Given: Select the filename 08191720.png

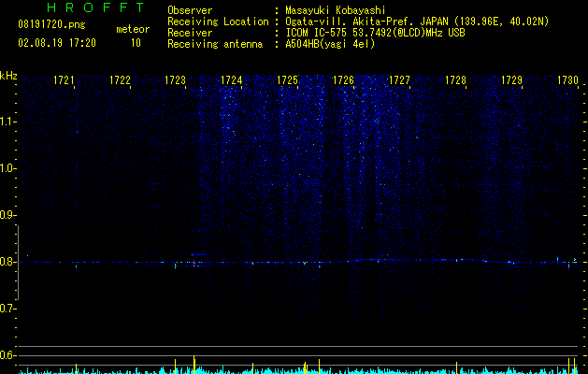Looking at the screenshot, I should 51,25.
